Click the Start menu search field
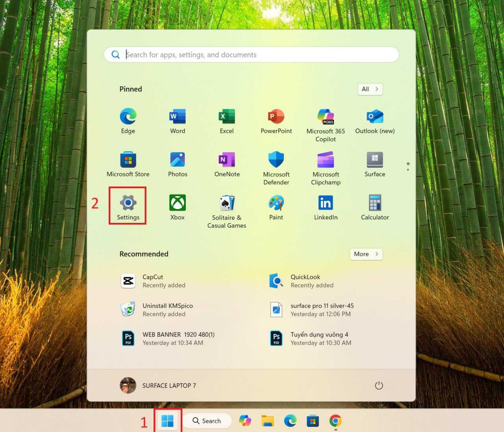 pos(252,55)
